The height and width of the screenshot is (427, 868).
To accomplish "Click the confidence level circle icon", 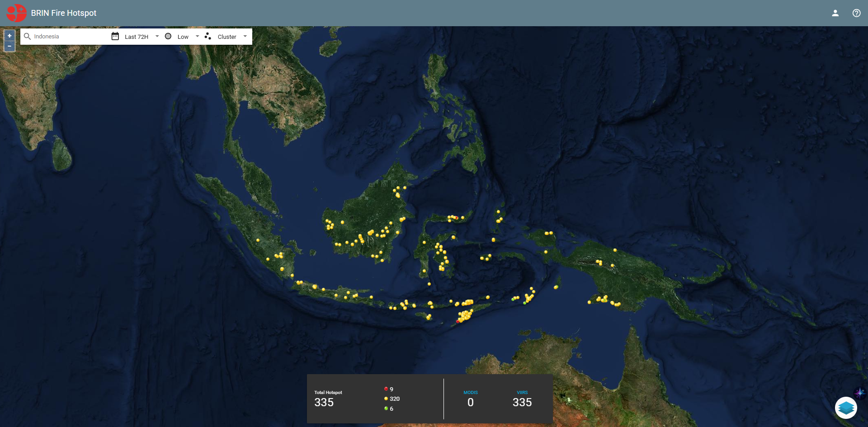I will tap(168, 37).
